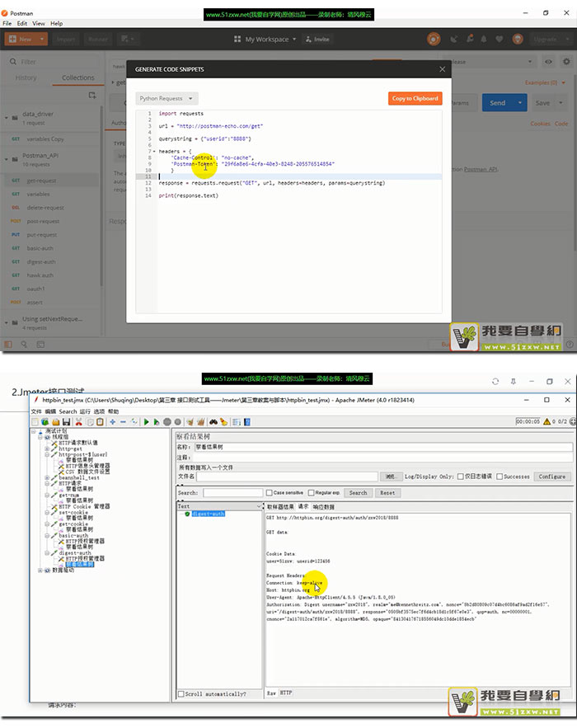Click JMeter Shutdown icon

pos(178,421)
